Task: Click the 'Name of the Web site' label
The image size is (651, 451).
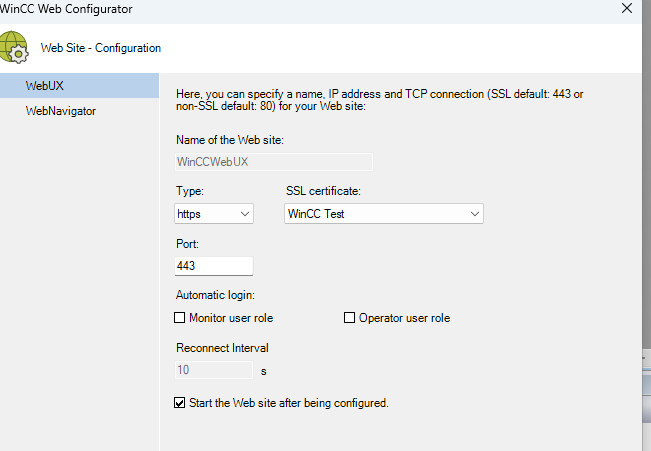Action: 230,140
